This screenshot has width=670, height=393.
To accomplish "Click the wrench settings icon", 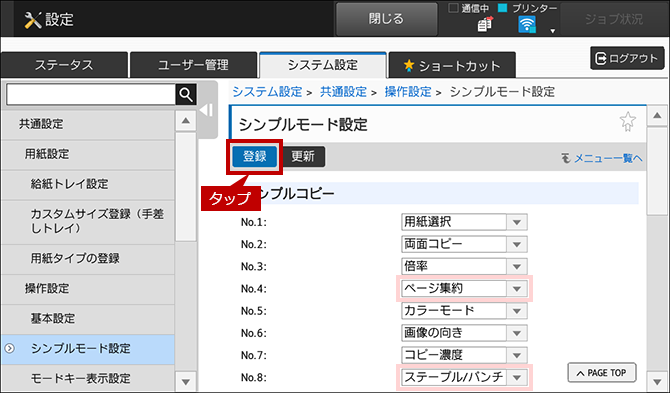I will [x=32, y=20].
